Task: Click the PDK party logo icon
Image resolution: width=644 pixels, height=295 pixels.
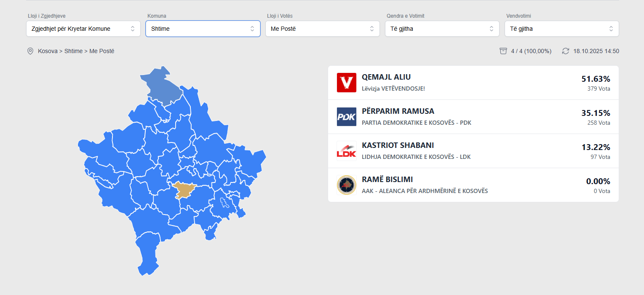Action: 347,117
